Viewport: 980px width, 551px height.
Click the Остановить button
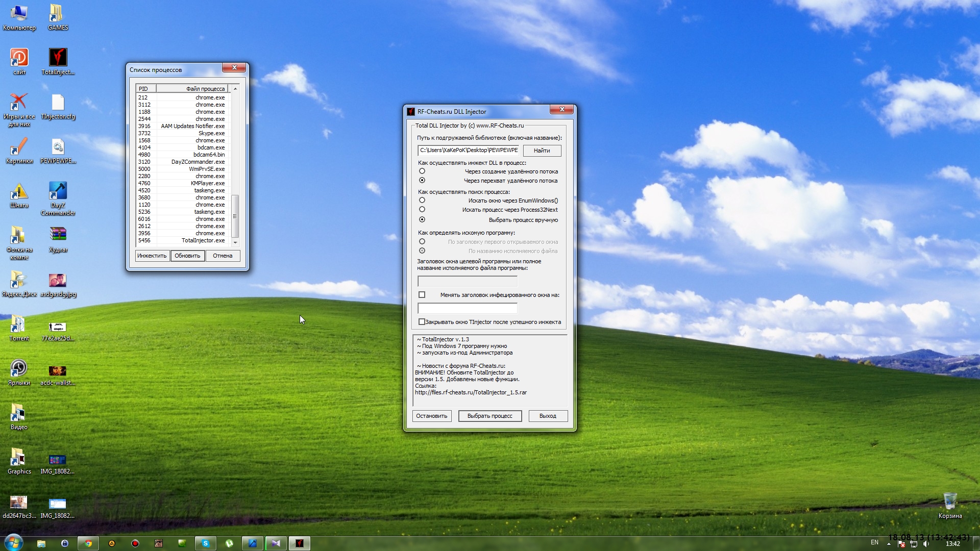coord(432,416)
